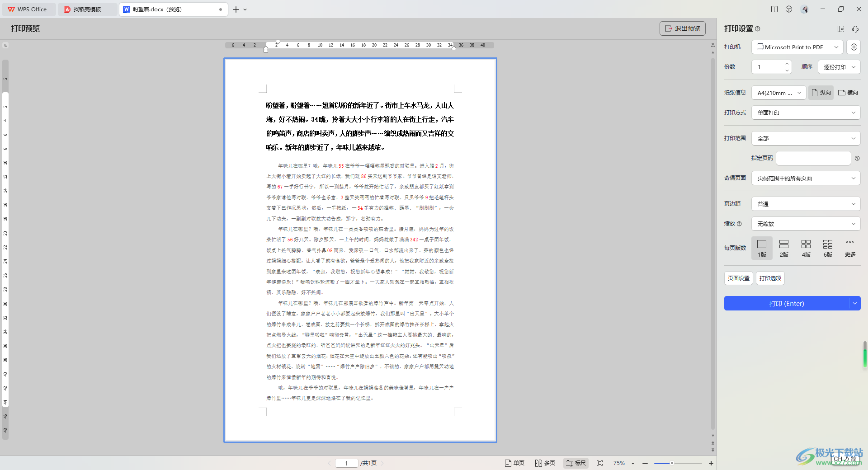This screenshot has width=868, height=470.
Task: Choose landscape orientation 横向
Action: (x=848, y=93)
